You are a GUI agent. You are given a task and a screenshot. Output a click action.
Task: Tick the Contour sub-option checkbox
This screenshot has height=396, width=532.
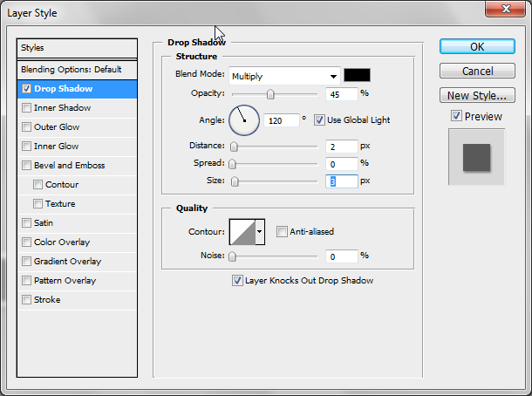(x=38, y=185)
